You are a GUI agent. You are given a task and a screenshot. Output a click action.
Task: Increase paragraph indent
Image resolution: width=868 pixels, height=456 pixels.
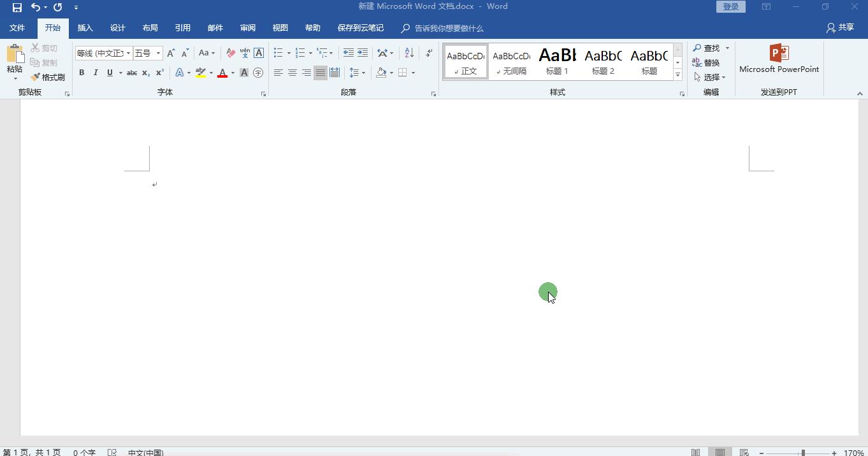(x=362, y=53)
